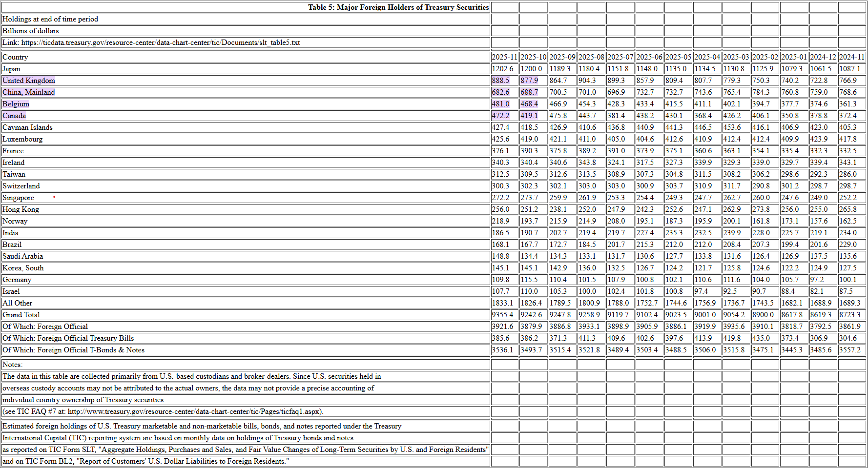868x470 pixels.
Task: Select the '2025-06' column header
Action: 649,57
